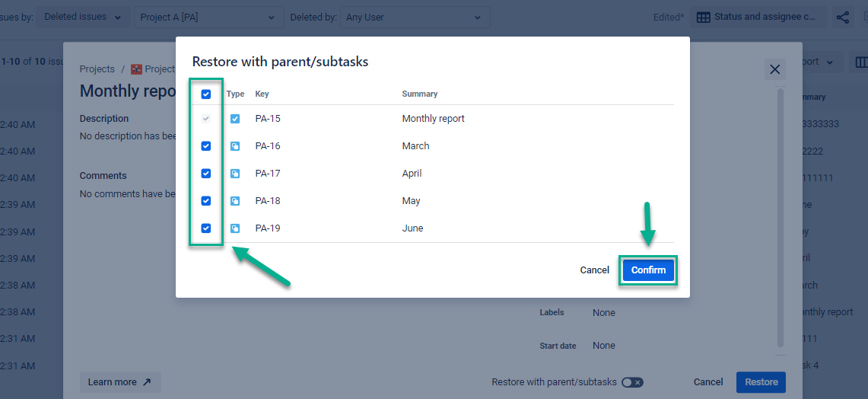Image resolution: width=868 pixels, height=399 pixels.
Task: Open the Deleted issues dropdown
Action: tap(83, 18)
